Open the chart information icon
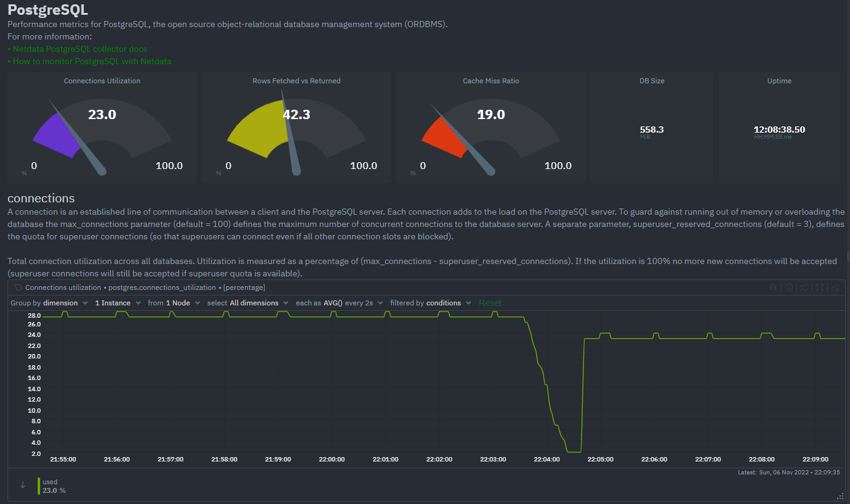 (788, 287)
